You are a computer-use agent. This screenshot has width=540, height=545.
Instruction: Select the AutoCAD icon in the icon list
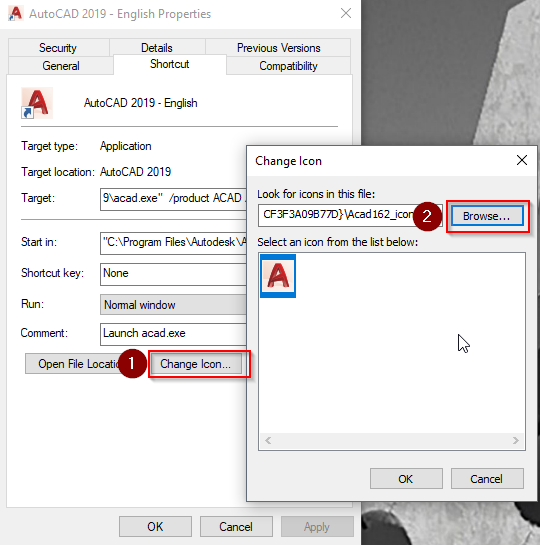point(278,276)
